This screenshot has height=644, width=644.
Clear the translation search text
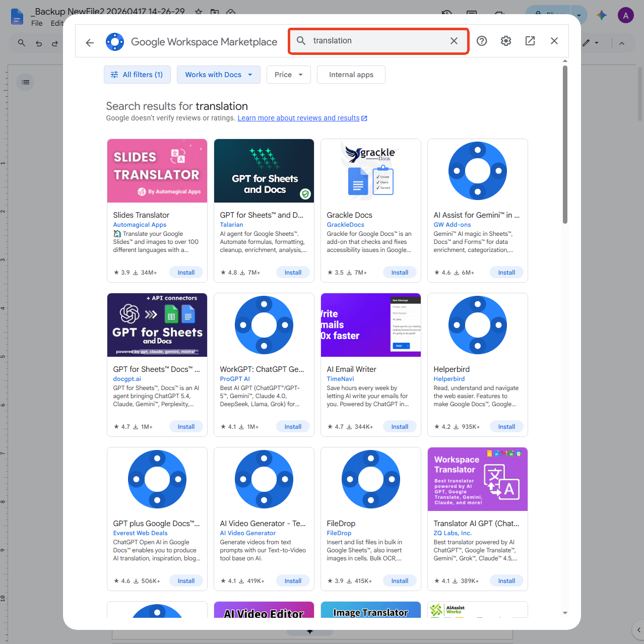pos(454,41)
